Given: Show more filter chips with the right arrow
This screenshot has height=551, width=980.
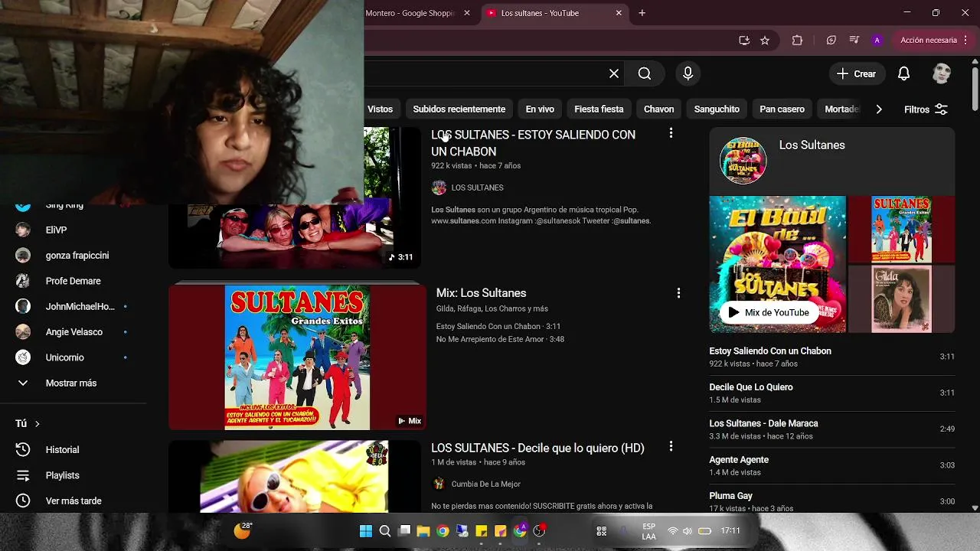Looking at the screenshot, I should pos(879,109).
